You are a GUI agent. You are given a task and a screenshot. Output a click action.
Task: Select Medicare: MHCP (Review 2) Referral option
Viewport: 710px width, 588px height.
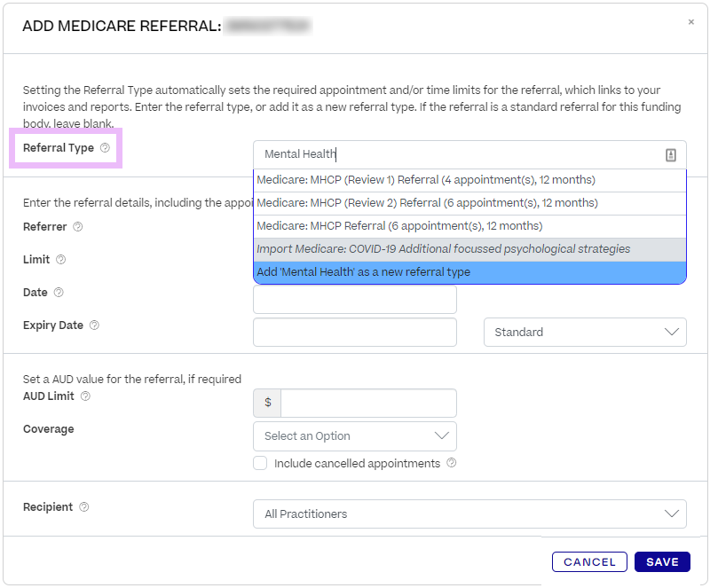tap(469, 203)
